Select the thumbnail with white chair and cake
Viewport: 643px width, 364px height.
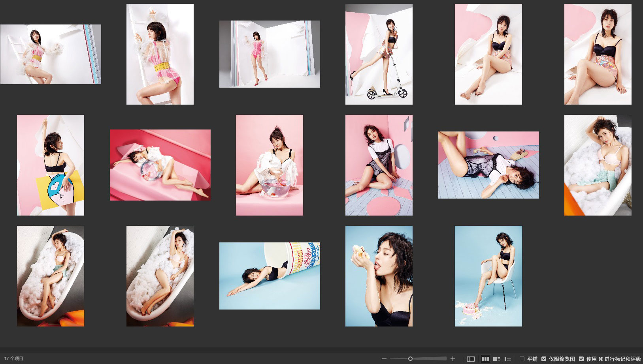tap(488, 276)
